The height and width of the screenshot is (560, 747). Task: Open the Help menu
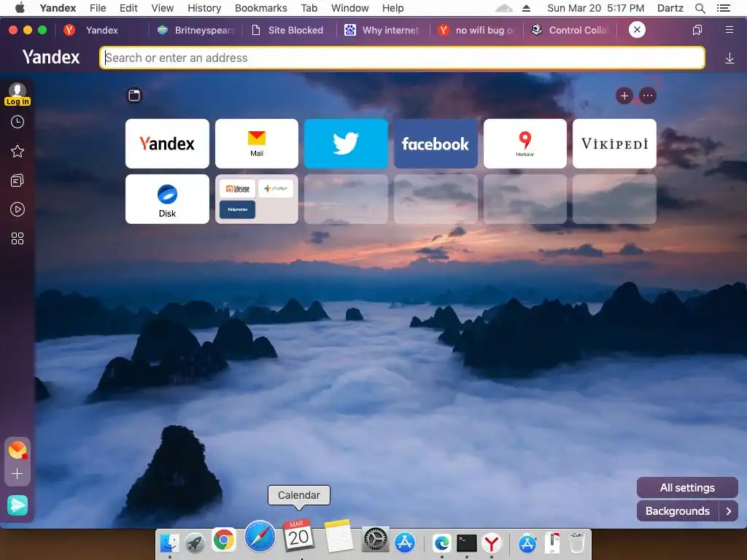393,8
